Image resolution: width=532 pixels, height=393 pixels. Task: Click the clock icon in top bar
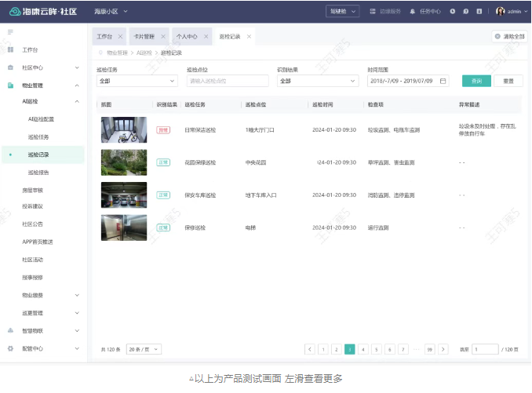click(x=453, y=12)
